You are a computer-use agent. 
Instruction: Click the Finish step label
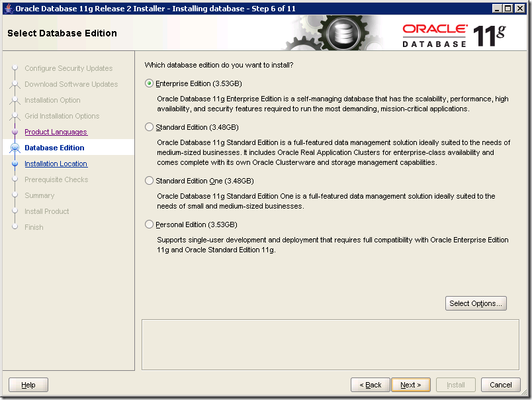pos(34,228)
